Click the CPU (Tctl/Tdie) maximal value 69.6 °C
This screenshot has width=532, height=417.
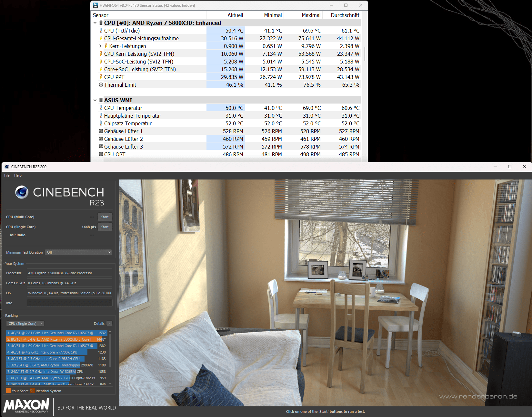(312, 31)
